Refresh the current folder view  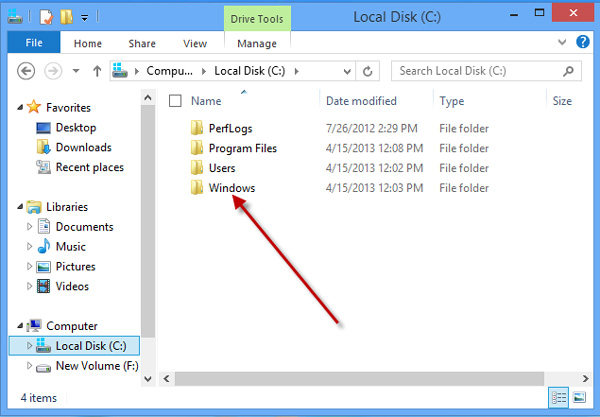tap(367, 72)
